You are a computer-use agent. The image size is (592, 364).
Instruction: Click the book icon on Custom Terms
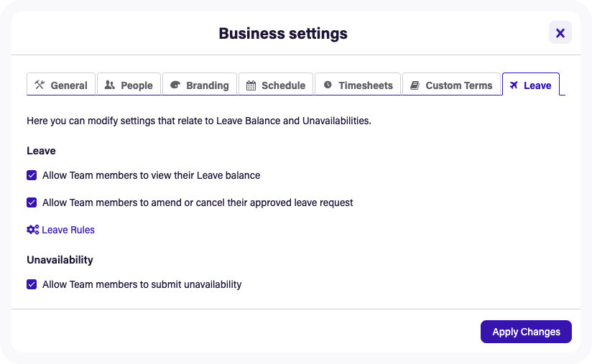tap(415, 85)
